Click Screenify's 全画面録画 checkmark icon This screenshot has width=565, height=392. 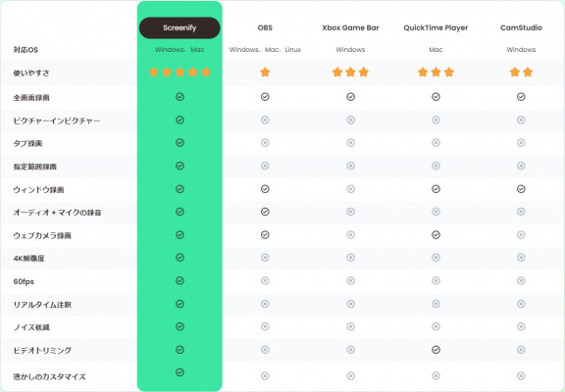click(x=180, y=96)
